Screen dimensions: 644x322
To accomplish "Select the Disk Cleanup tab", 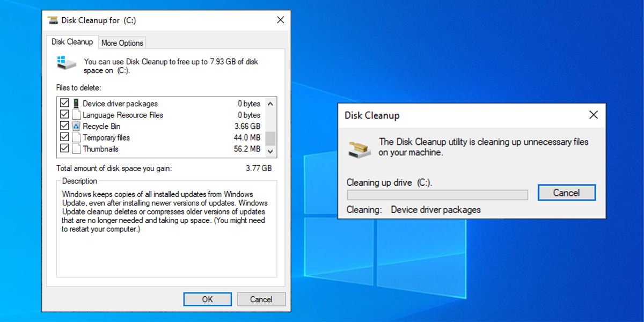I will point(72,41).
